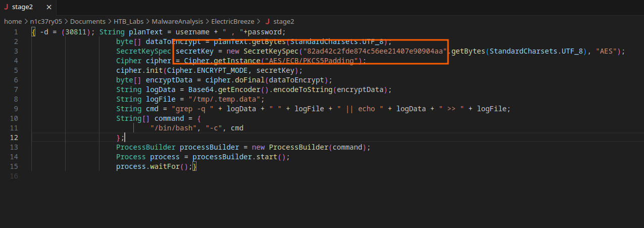Click the "/bin/bash" string
This screenshot has width=644, height=228.
click(175, 128)
